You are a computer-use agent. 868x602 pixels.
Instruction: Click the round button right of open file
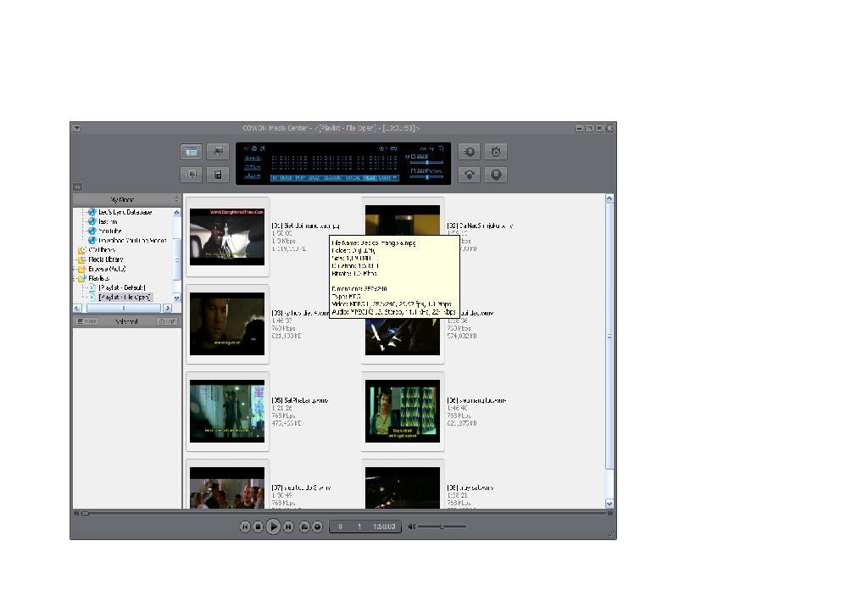coord(317,527)
